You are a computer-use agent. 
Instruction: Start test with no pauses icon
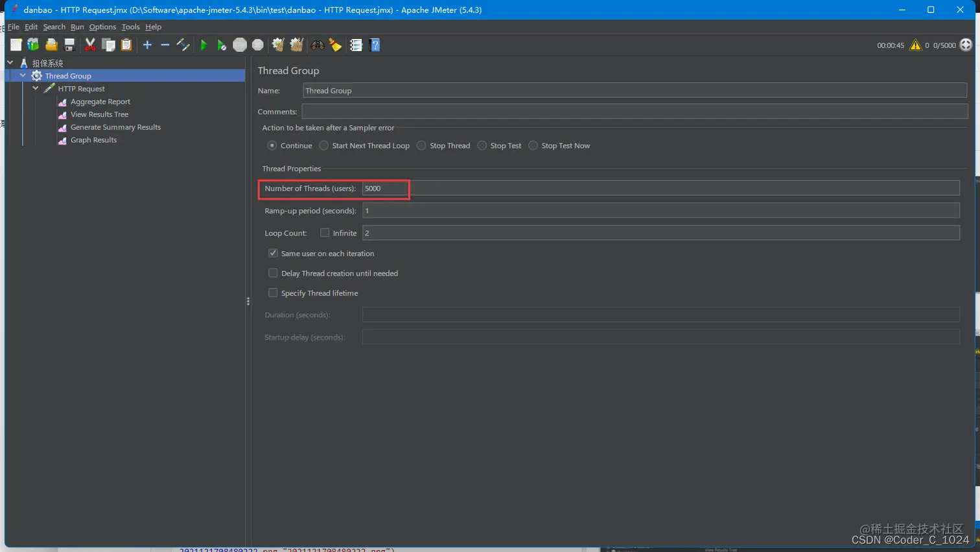[x=222, y=45]
